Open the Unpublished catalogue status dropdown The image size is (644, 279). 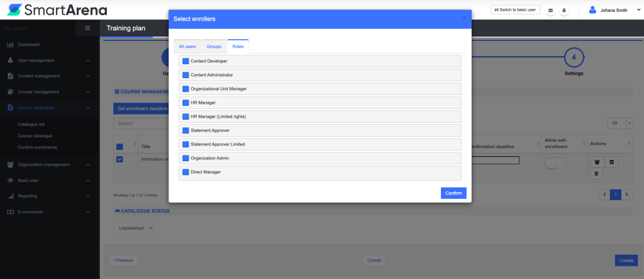pyautogui.click(x=133, y=227)
